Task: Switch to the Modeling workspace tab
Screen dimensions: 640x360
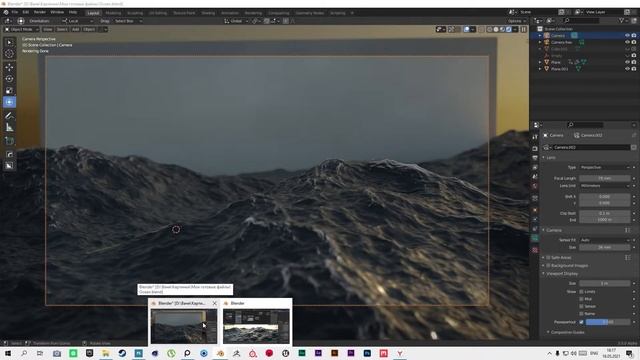Action: 113,13
